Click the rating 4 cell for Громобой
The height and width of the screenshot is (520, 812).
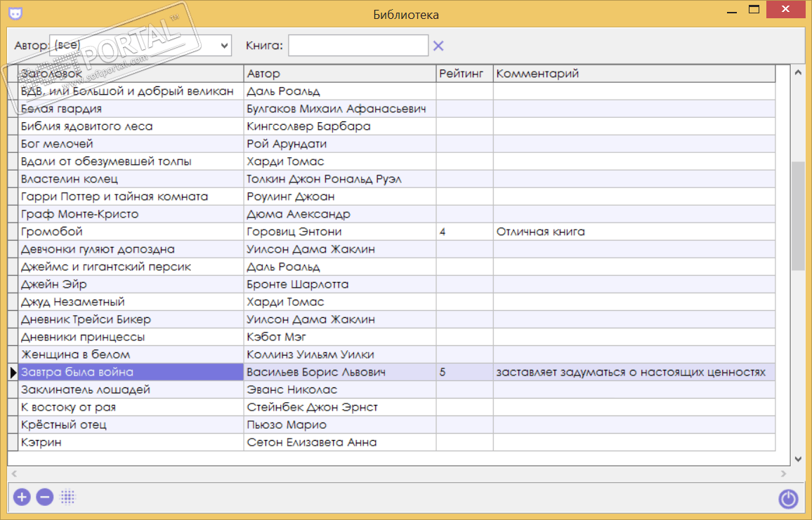coord(464,232)
